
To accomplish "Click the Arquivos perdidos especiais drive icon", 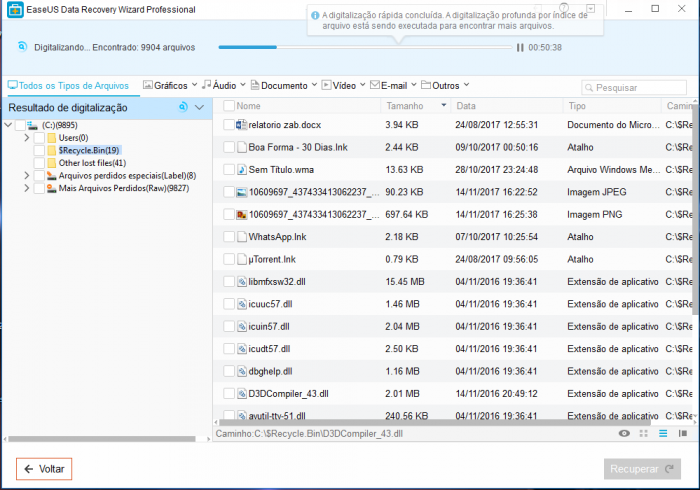I will [52, 175].
